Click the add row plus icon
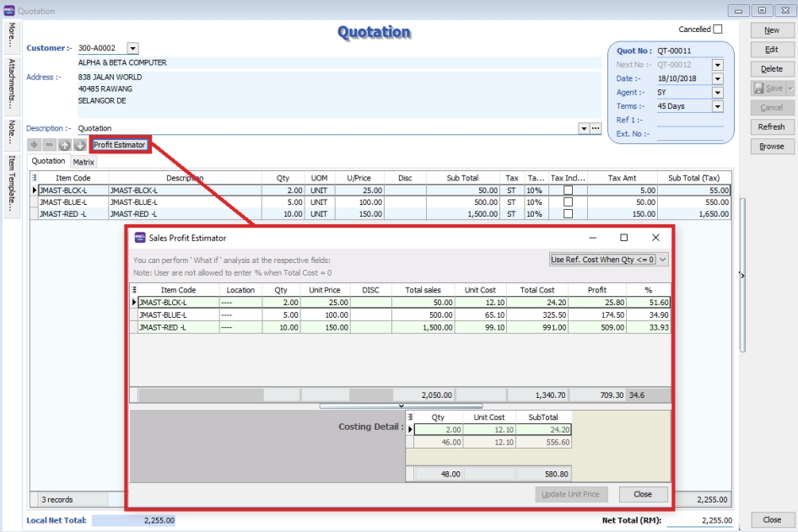 [35, 145]
